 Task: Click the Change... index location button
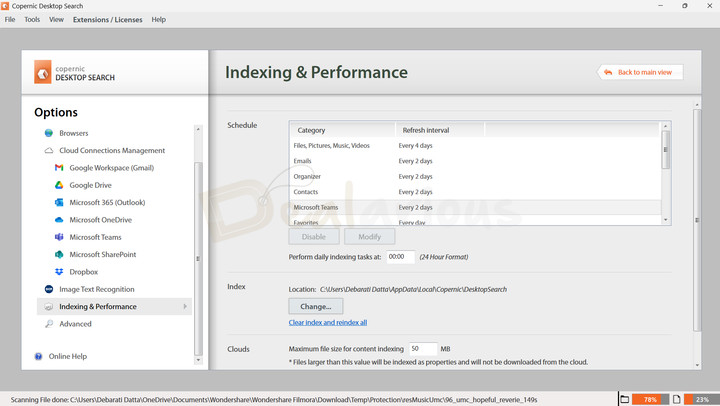tap(315, 306)
